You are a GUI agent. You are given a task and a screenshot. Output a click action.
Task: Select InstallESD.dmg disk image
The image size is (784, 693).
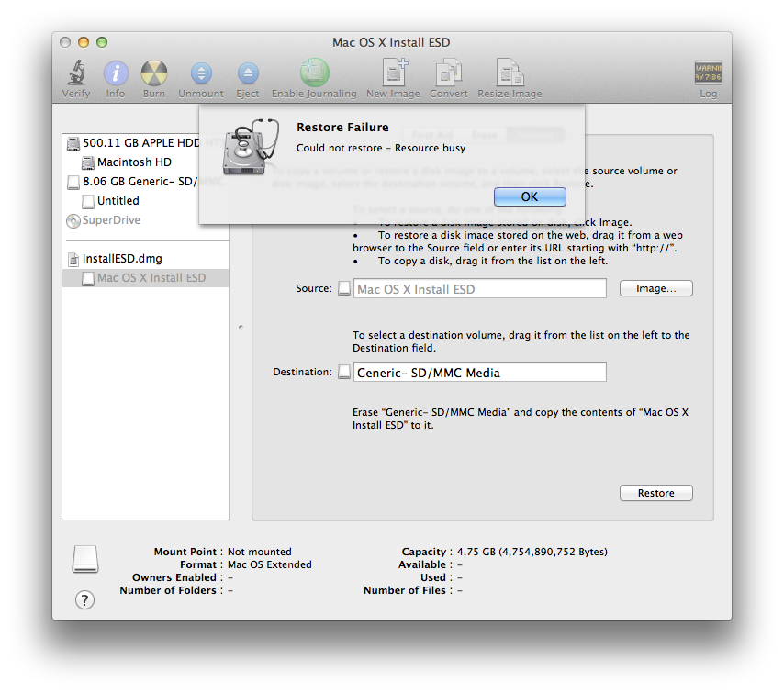tap(115, 259)
